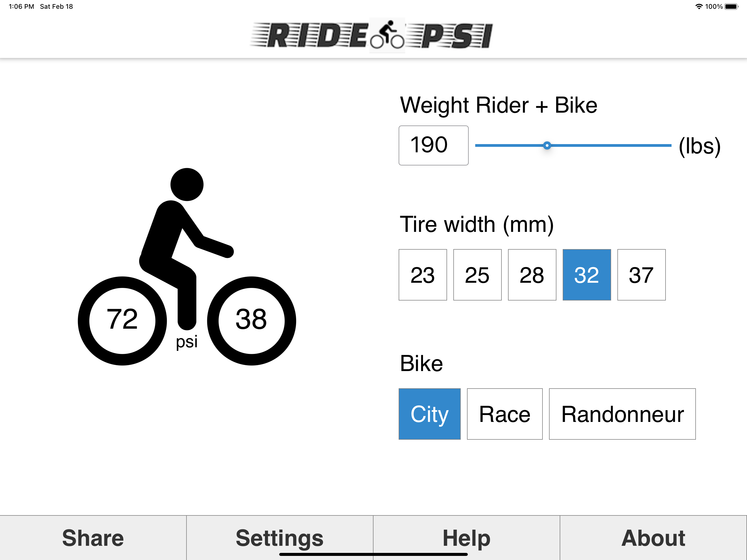Tap the cyclist figure's head
This screenshot has height=560, width=747.
point(187,184)
